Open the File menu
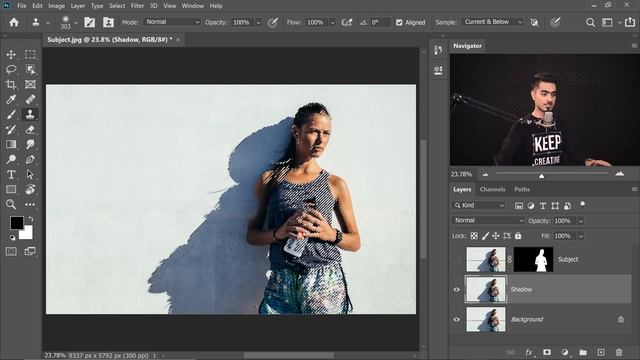640x360 pixels. pyautogui.click(x=22, y=6)
